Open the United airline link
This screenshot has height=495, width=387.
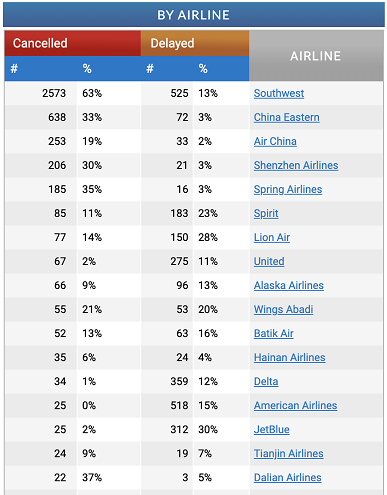[x=269, y=261]
